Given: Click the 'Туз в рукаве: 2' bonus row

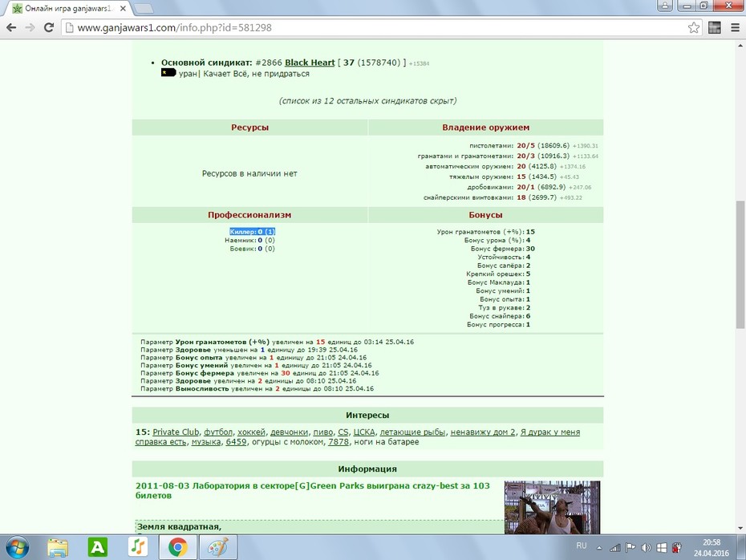Looking at the screenshot, I should [505, 308].
